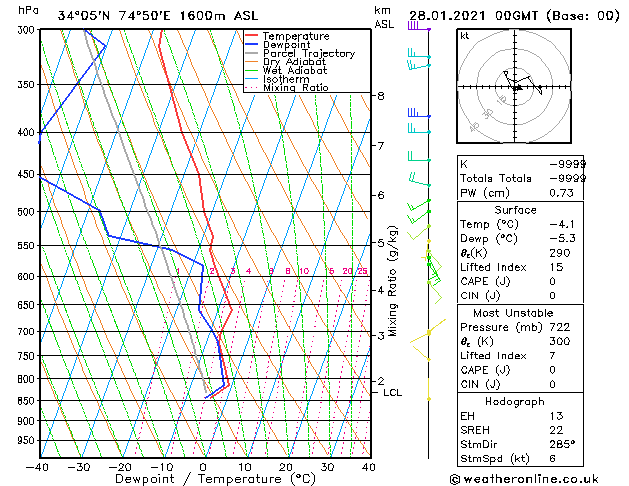629x486 pixels.
Task: Click the Surface theta-e value 290
Action: click(x=560, y=253)
